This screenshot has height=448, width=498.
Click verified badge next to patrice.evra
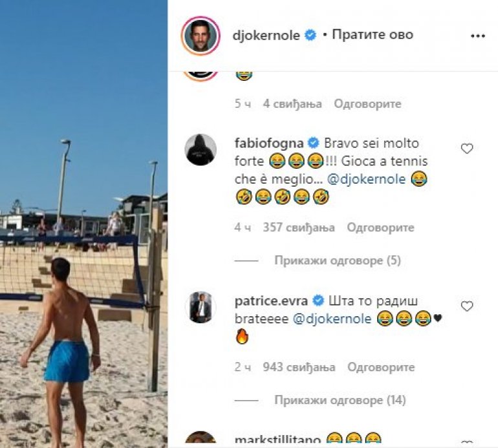coord(318,301)
